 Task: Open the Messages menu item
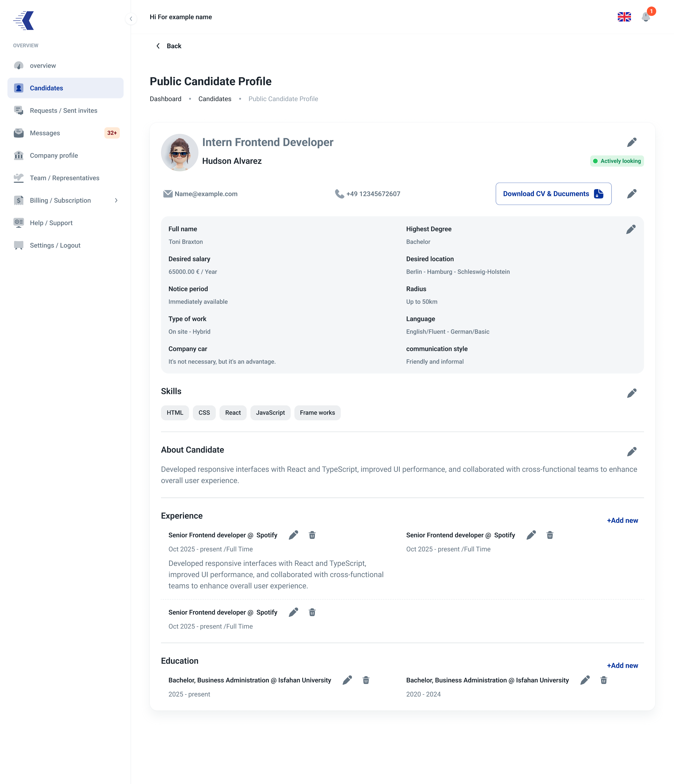click(x=65, y=133)
